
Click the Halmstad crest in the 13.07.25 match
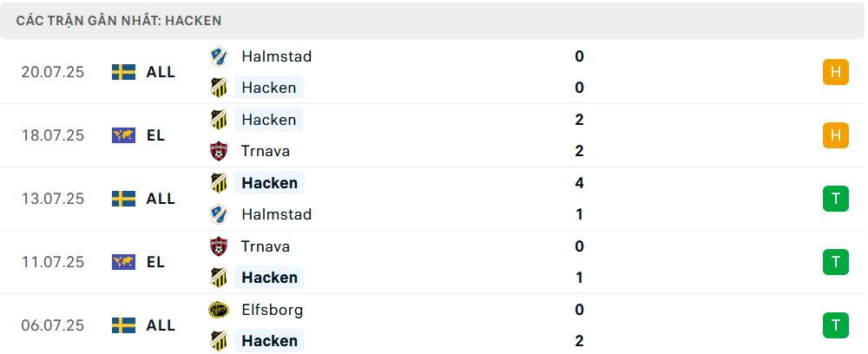[x=219, y=214]
